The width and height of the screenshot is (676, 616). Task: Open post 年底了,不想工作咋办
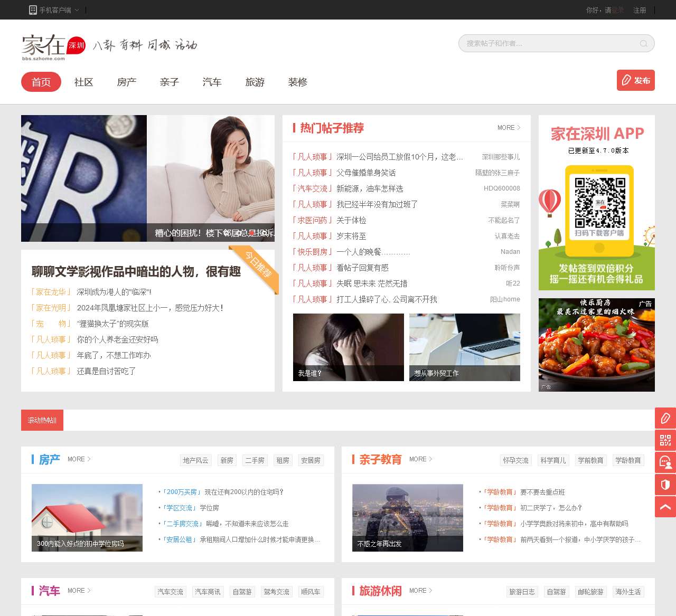coord(114,355)
